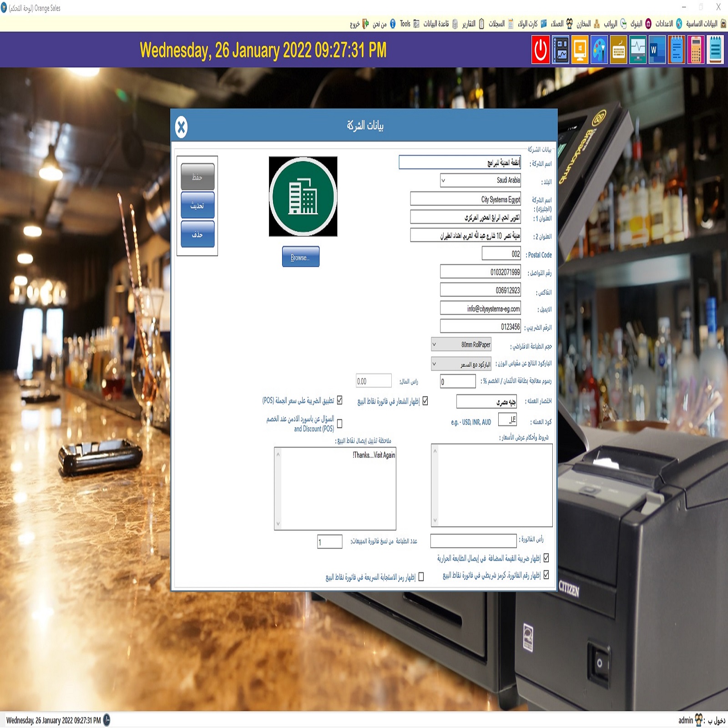
Task: Open the Word document icon
Action: pos(657,50)
